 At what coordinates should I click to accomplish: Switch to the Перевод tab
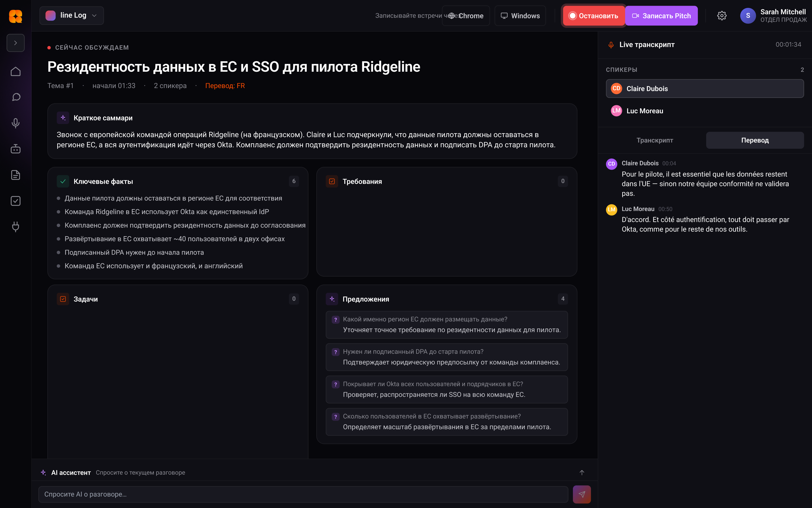755,140
